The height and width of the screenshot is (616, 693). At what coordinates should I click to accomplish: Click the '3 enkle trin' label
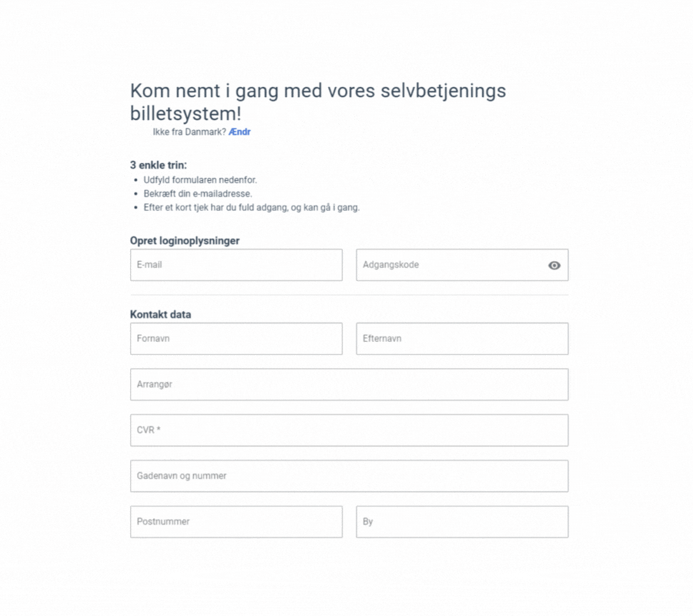(x=159, y=165)
